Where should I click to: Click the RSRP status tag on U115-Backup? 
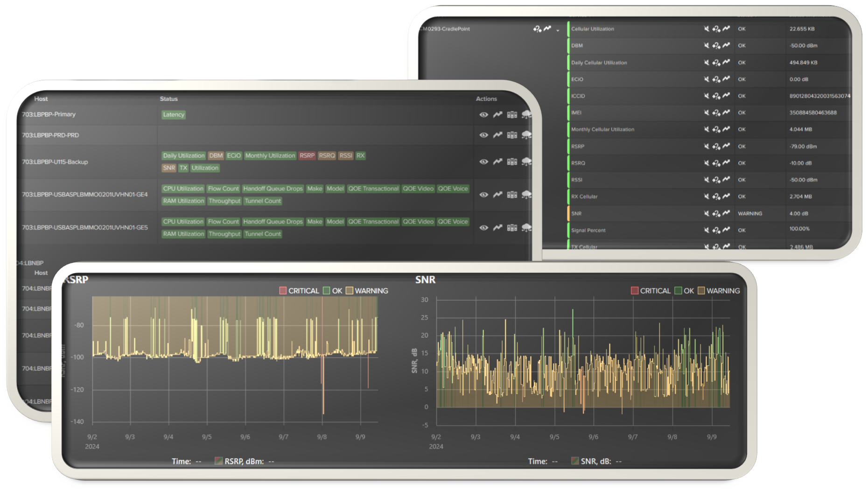click(x=307, y=155)
